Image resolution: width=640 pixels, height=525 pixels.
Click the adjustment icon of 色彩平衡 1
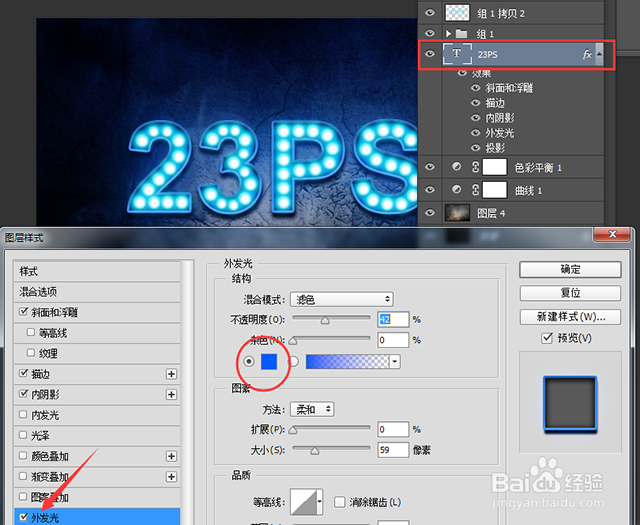coord(457,167)
